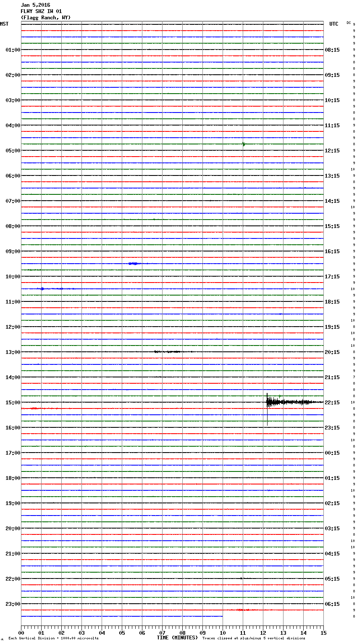
Task: Select the station code FLWY SHZ IW 01
Action: [41, 11]
